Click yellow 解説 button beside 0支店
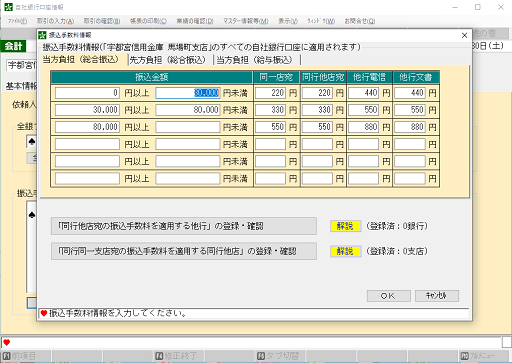 (x=345, y=251)
